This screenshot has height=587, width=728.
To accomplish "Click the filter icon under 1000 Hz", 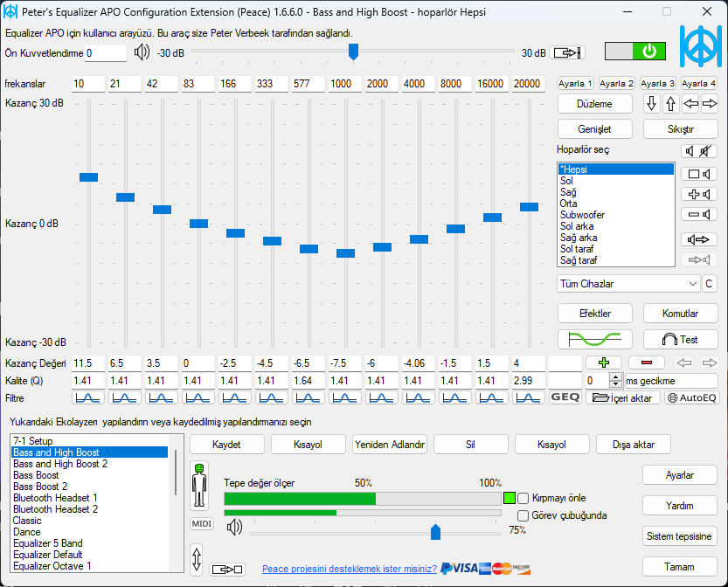I will (345, 397).
